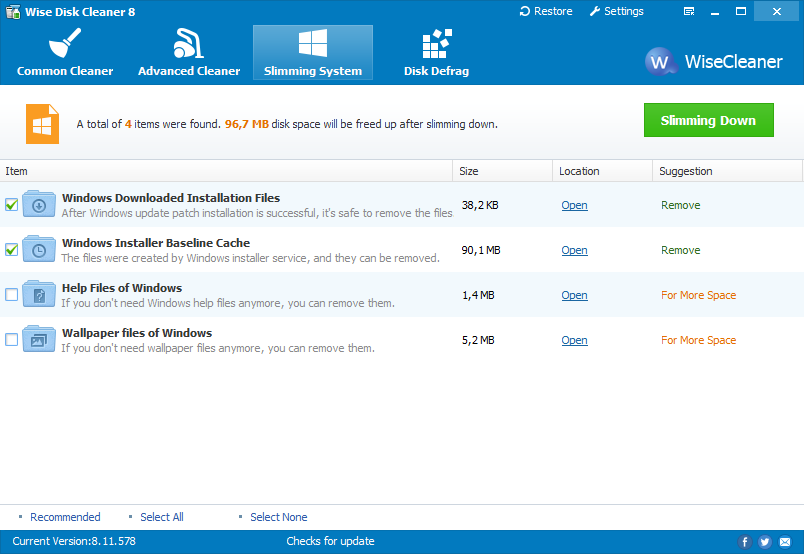
Task: Click the 90,1 MB size value
Action: click(481, 250)
